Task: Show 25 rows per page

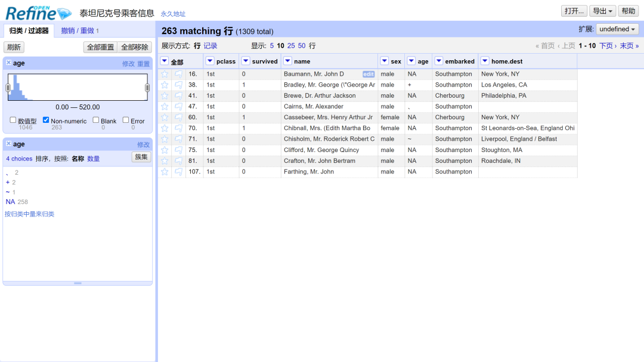Action: (291, 45)
